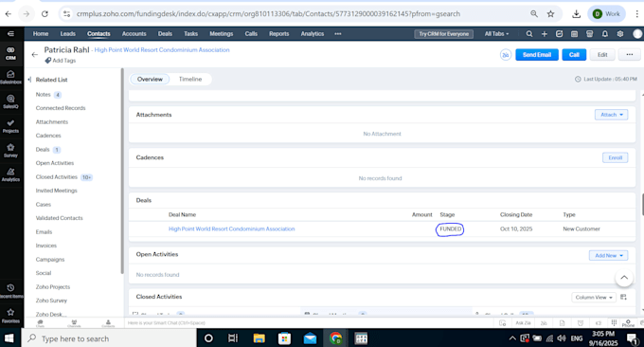Open the Attach dropdown in Attachments
This screenshot has width=644, height=347.
[x=611, y=115]
